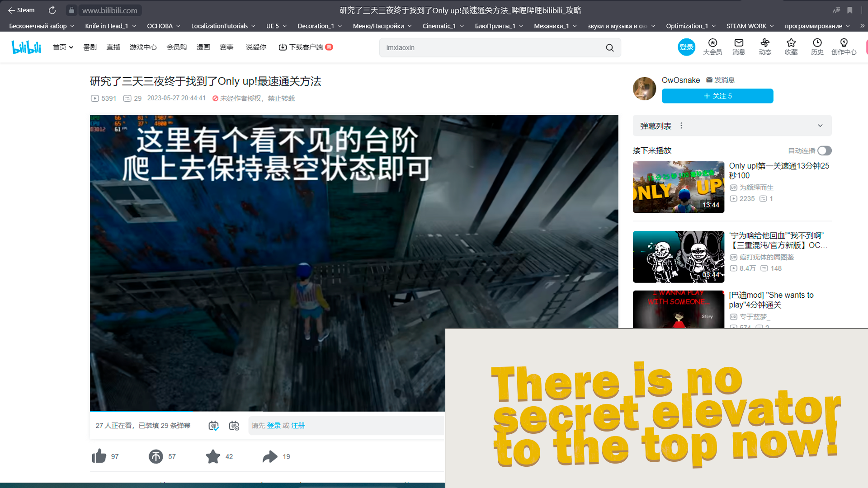
Task: Switch to the 番剧 section
Action: pyautogui.click(x=90, y=47)
